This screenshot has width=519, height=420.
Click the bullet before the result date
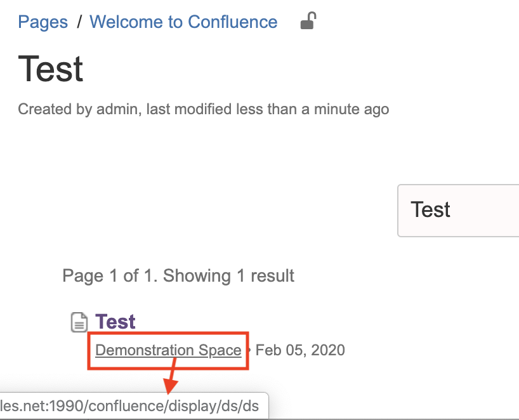(249, 350)
